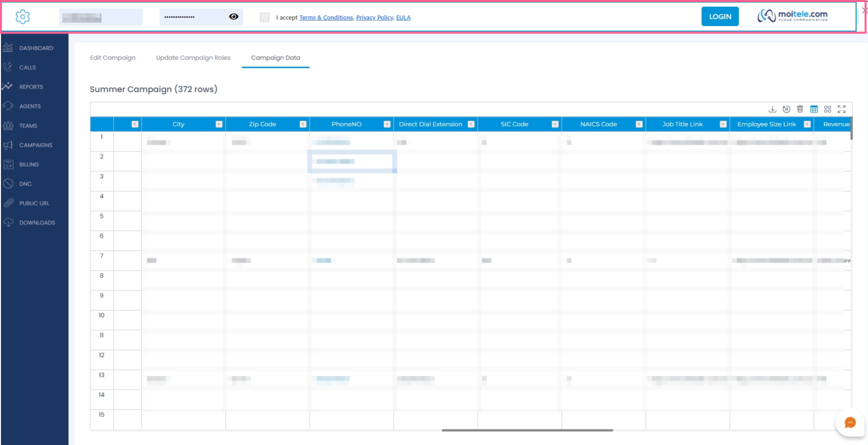Click the circular R reset icon
868x445 pixels.
786,109
